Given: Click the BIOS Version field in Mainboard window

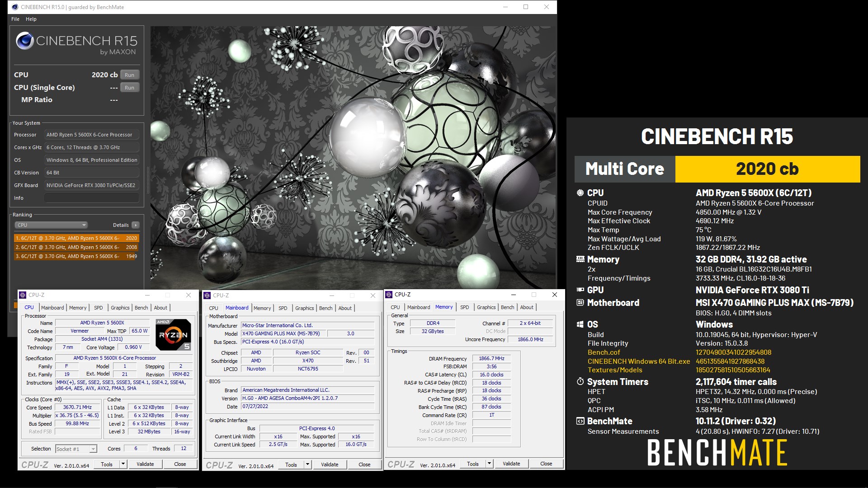Looking at the screenshot, I should (307, 398).
